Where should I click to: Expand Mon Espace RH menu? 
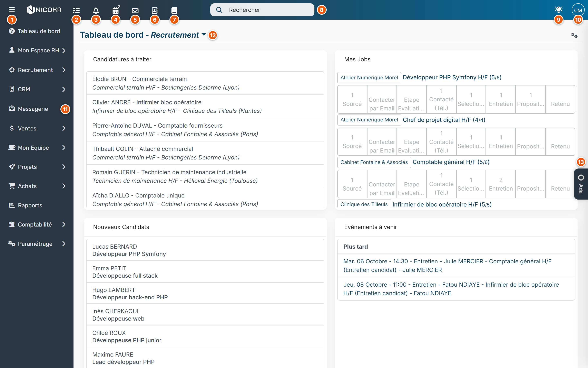point(37,50)
